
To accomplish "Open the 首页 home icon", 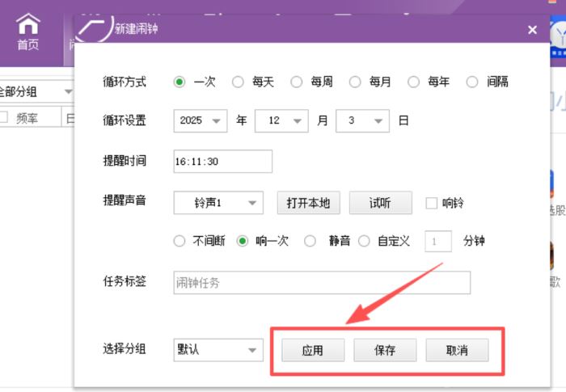I will click(27, 32).
